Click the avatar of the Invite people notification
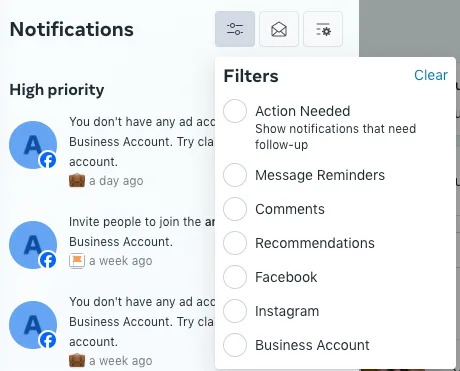The image size is (460, 371). [x=33, y=245]
